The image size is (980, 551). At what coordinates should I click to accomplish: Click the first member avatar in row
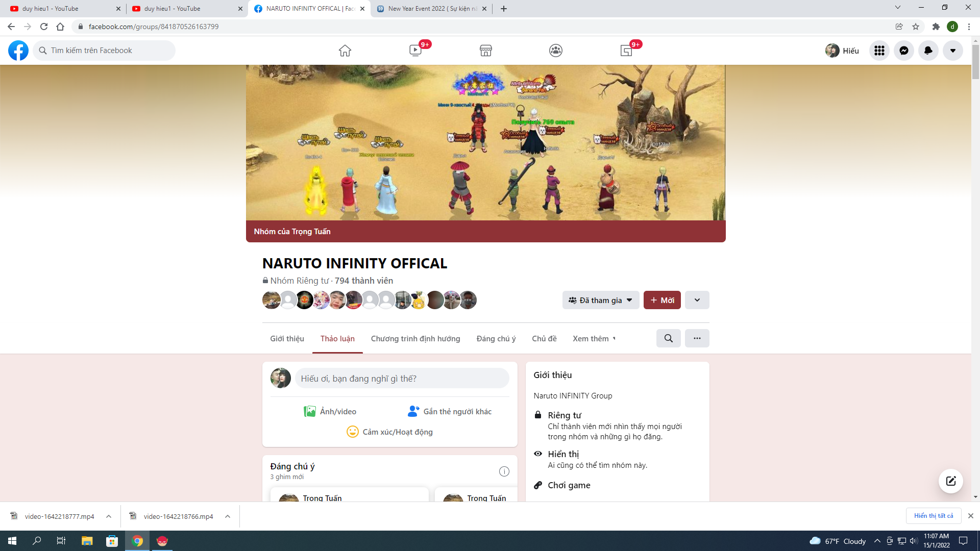271,300
